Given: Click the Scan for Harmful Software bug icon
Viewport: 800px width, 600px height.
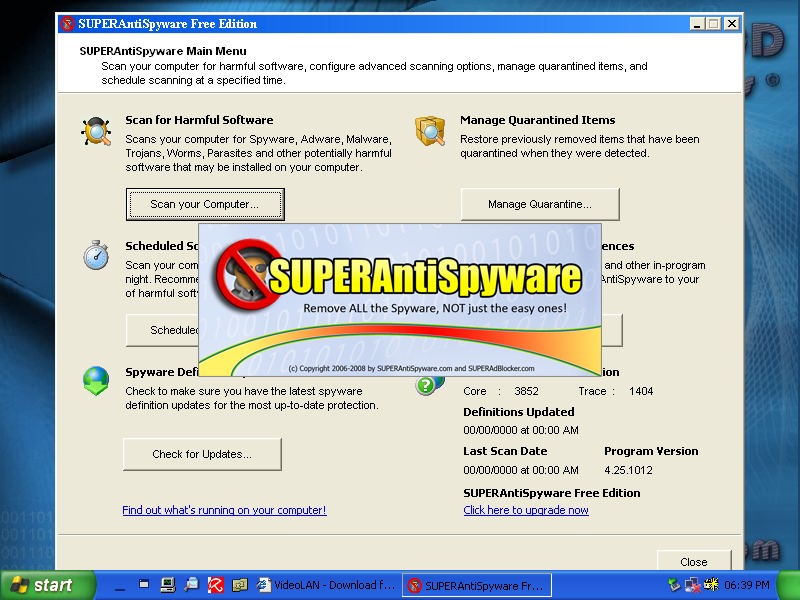Looking at the screenshot, I should pos(96,132).
